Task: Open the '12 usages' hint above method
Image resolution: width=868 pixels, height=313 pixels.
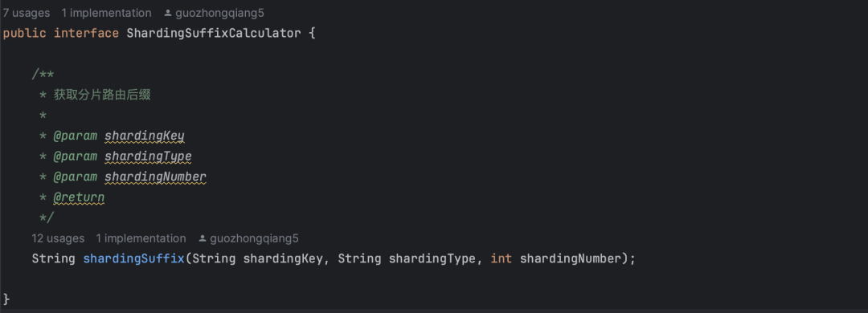Action: pyautogui.click(x=58, y=238)
